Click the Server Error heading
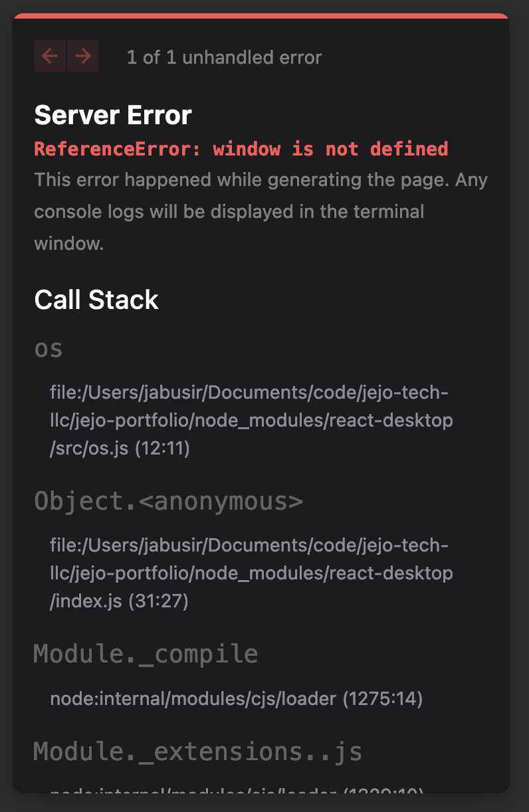Screen dimensions: 529x812 [113, 114]
